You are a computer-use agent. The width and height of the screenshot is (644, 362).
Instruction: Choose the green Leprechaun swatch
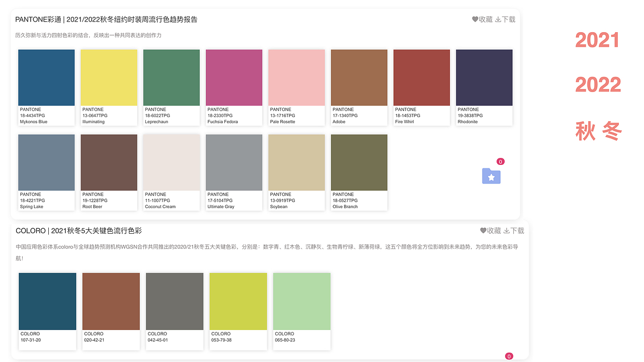[x=172, y=77]
